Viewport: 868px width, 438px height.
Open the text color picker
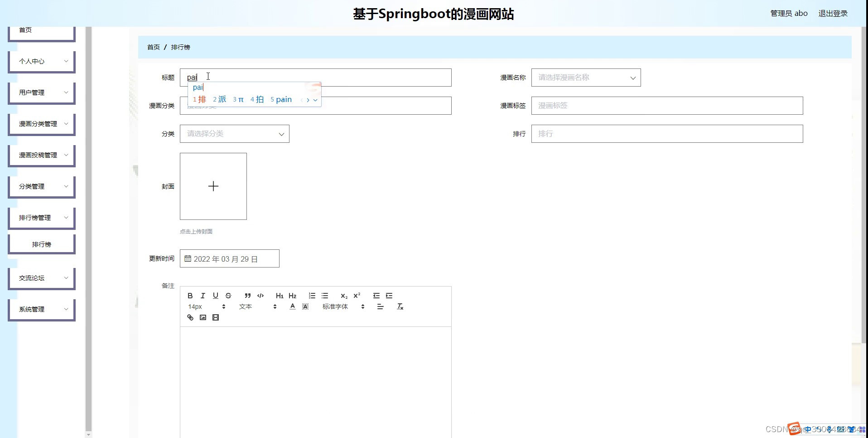coord(293,307)
